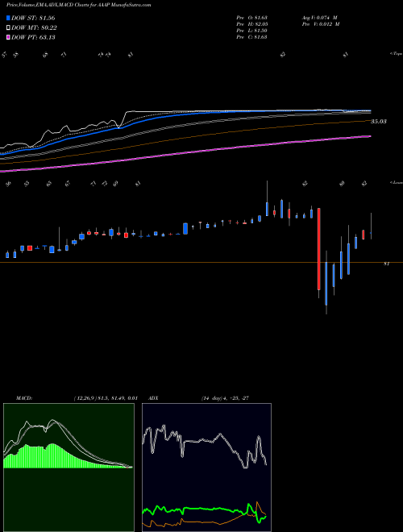Viewport: 403px width, 532px height.
Task: Open the MACD histogram chart panel
Action: click(69, 468)
